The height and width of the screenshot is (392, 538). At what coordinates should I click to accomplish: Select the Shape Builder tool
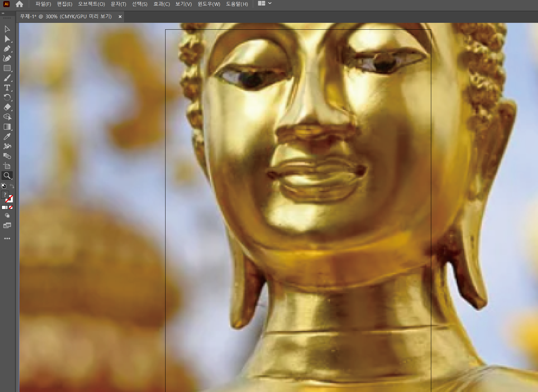7,117
